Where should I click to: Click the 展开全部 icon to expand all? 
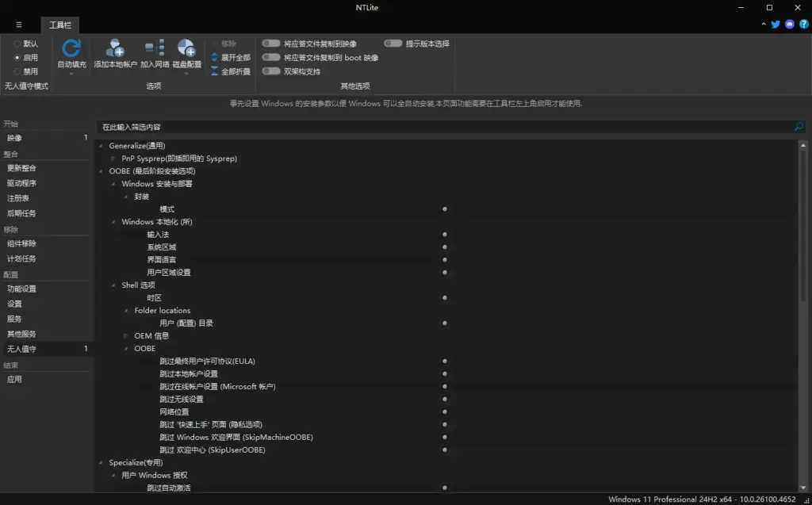(228, 58)
